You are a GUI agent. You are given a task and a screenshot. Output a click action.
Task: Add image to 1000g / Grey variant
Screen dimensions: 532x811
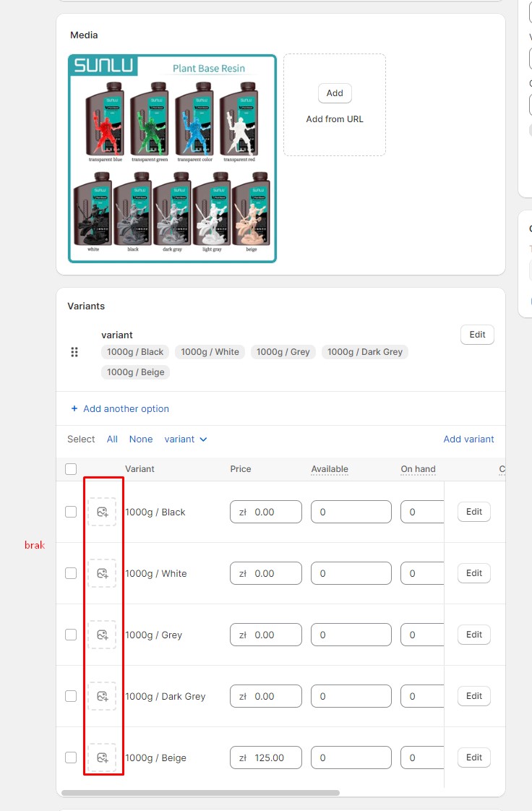(102, 635)
